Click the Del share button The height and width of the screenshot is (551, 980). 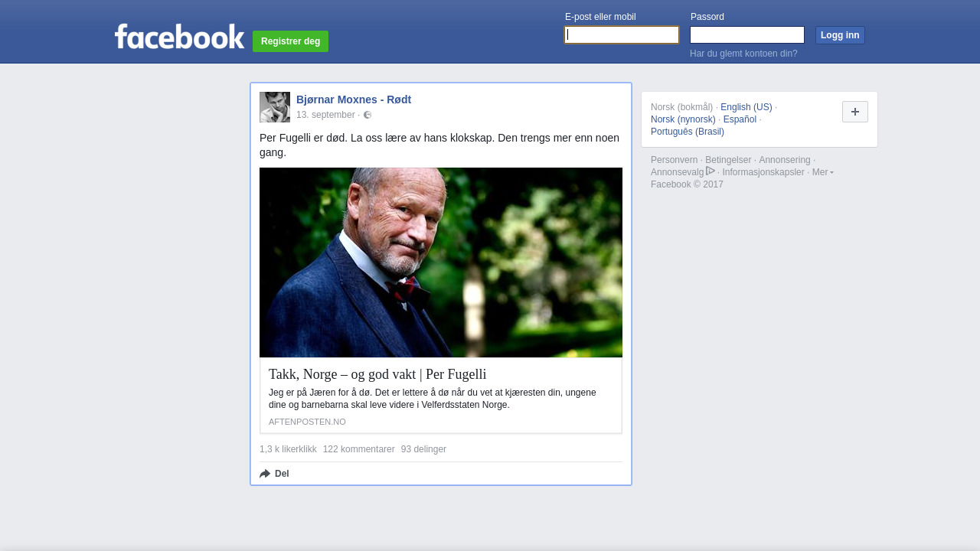coord(274,474)
